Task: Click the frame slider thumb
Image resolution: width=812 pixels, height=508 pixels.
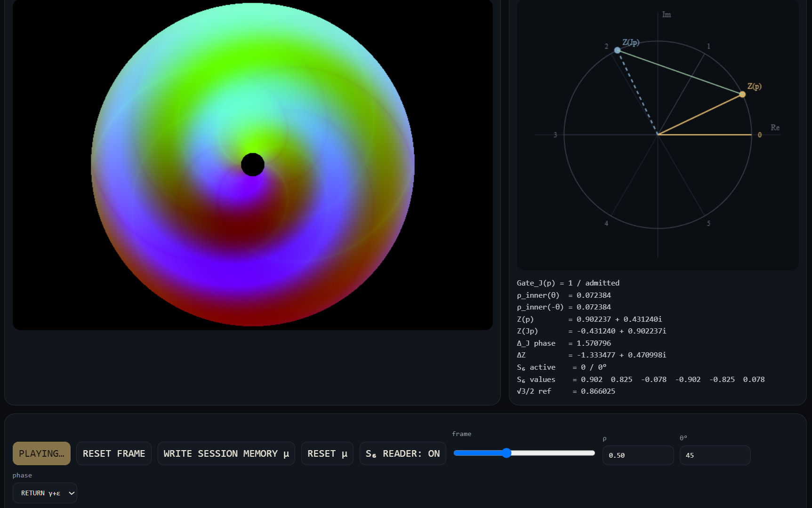Action: click(506, 453)
